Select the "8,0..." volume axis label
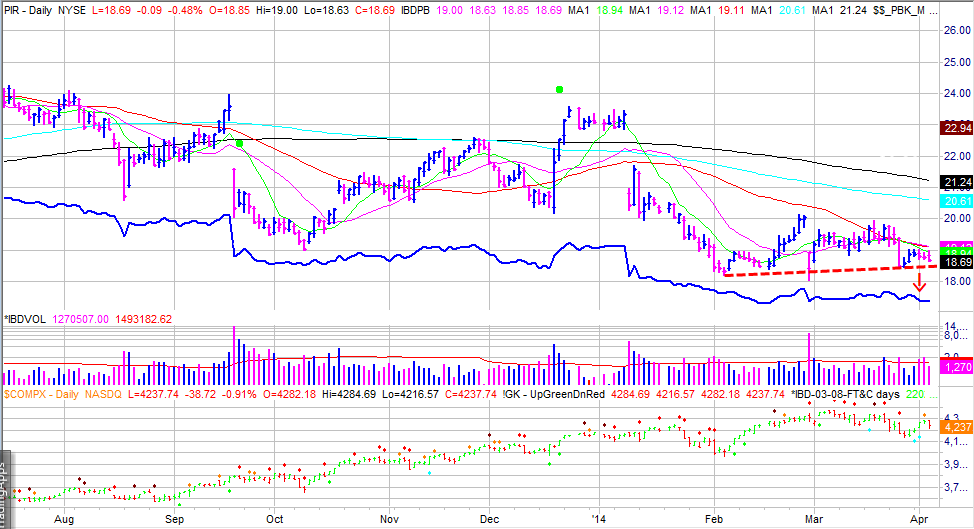Screen dimensions: 974x529 (955, 336)
